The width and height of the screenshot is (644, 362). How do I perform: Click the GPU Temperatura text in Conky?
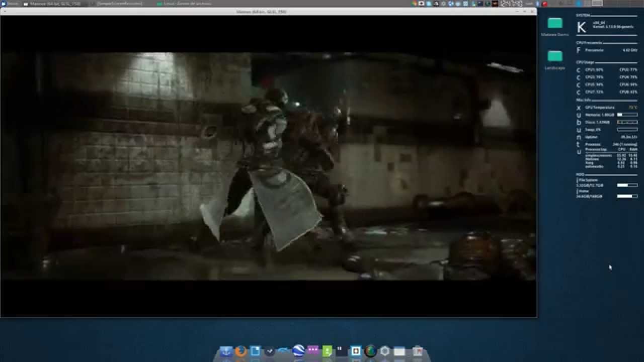599,107
